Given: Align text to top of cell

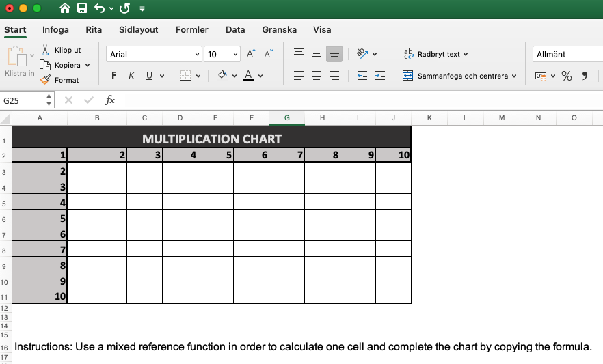Looking at the screenshot, I should pyautogui.click(x=299, y=53).
